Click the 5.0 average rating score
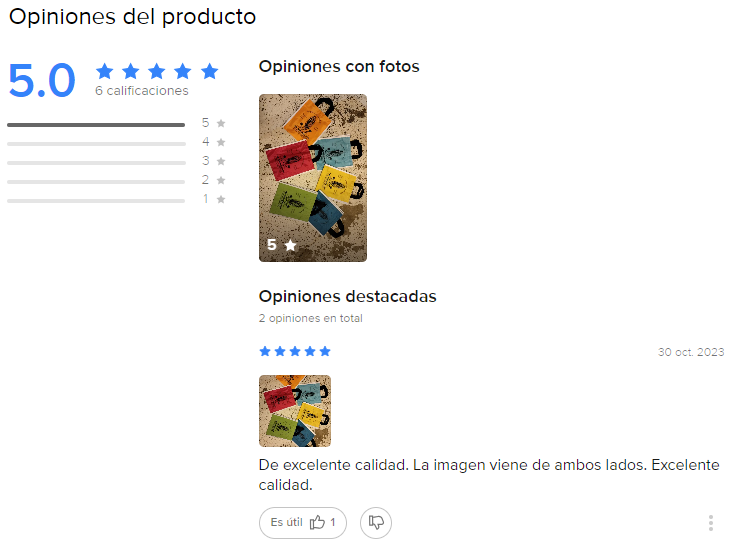The height and width of the screenshot is (547, 740). (x=42, y=81)
